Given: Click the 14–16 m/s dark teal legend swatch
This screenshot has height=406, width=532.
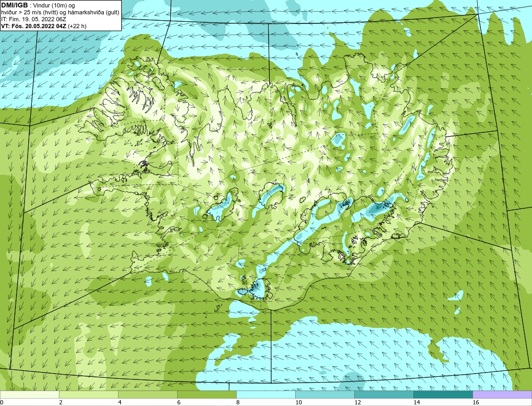Looking at the screenshot, I should point(443,394).
